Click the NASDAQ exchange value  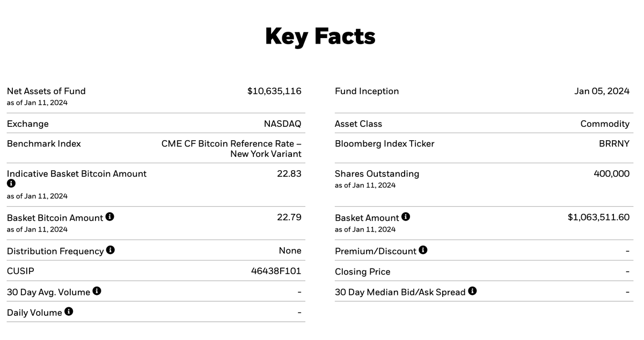282,124
